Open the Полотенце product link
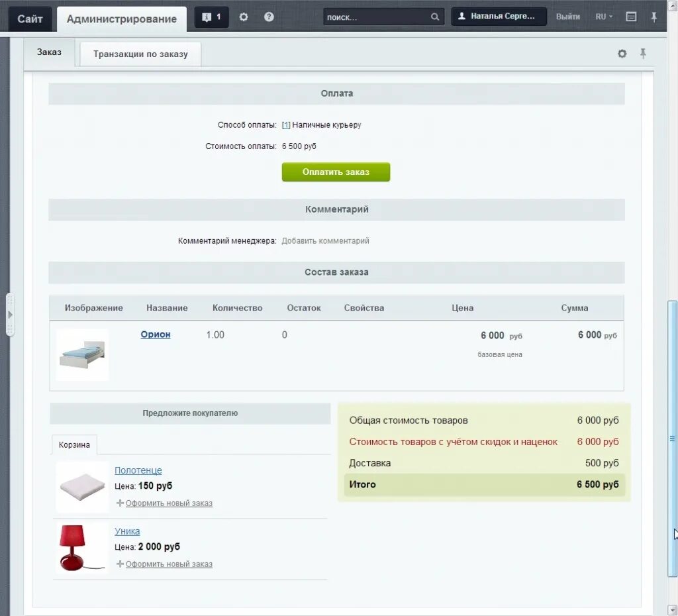 (138, 470)
